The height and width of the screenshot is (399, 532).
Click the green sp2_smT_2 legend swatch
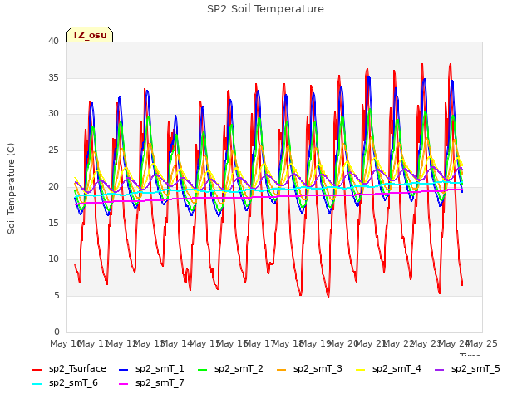[203, 369]
